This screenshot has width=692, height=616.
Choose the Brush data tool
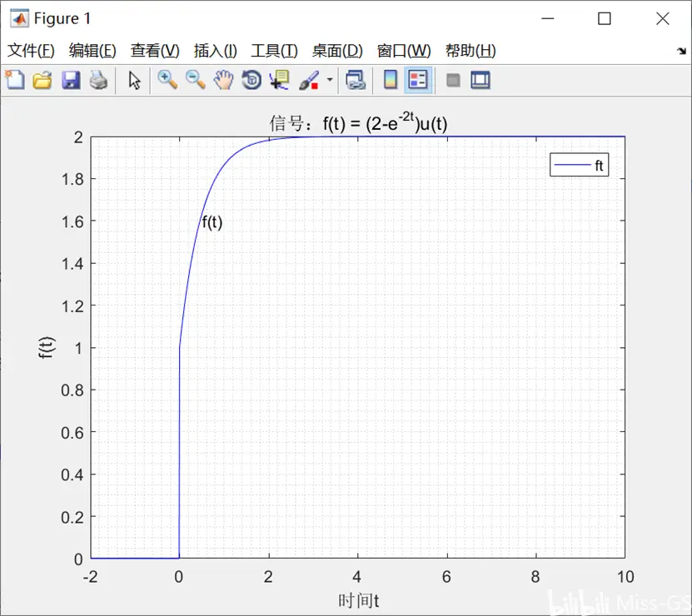pos(309,80)
